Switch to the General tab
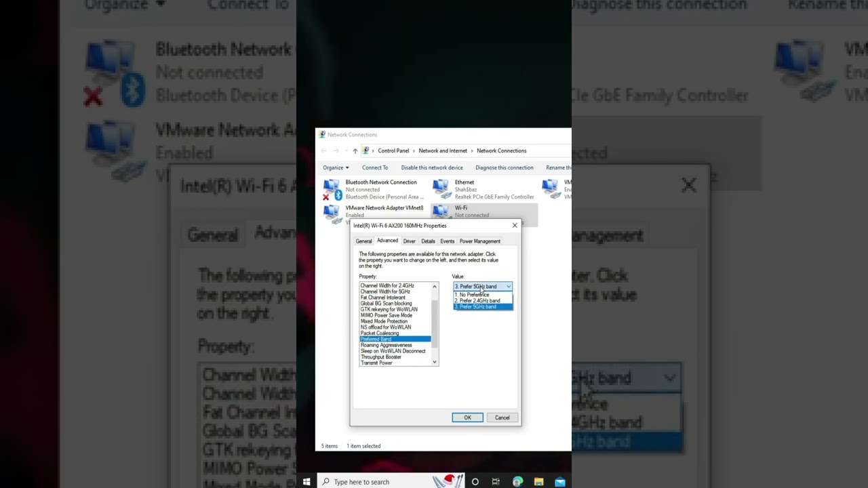Viewport: 868px width, 488px height. 363,241
